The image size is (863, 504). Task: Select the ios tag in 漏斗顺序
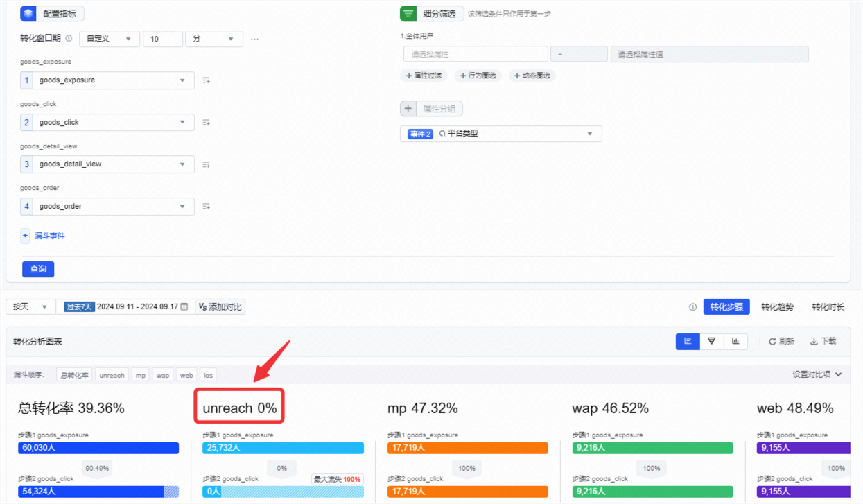tap(209, 375)
